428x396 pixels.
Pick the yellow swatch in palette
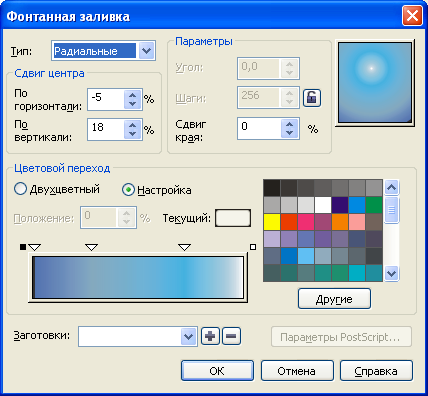click(x=272, y=222)
